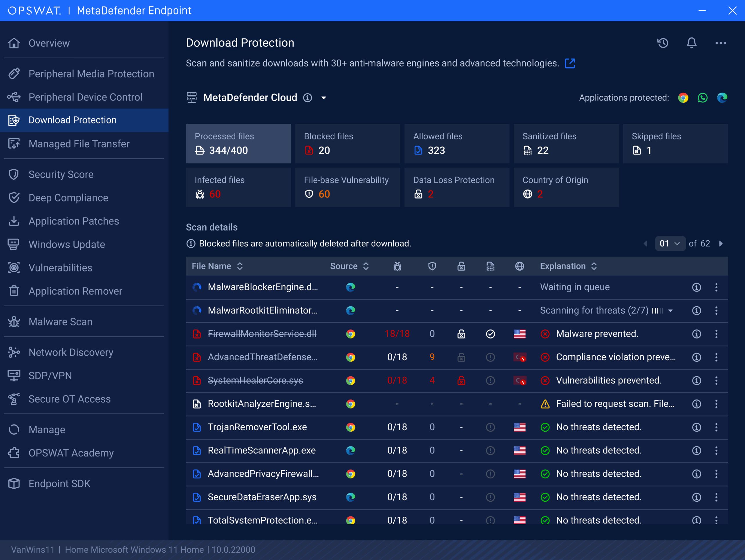Open the three-dot more options menu in header
This screenshot has height=560, width=745.
[720, 43]
